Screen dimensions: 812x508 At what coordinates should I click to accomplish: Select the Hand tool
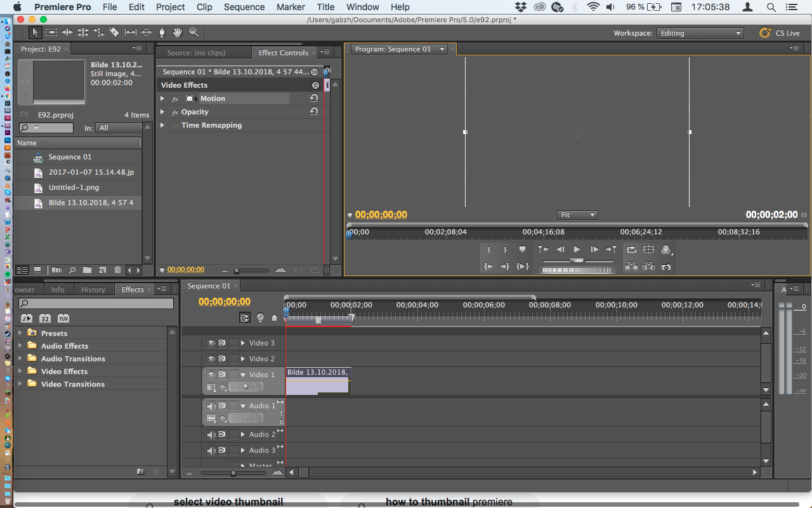click(x=178, y=32)
